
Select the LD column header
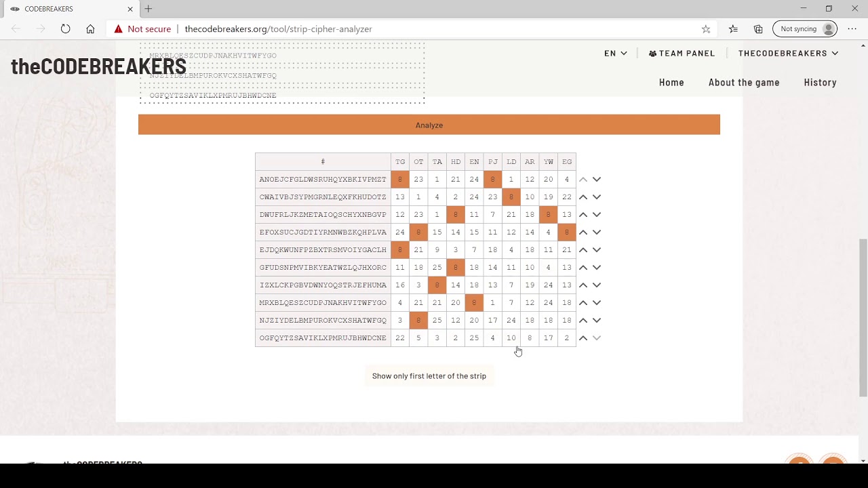click(511, 162)
